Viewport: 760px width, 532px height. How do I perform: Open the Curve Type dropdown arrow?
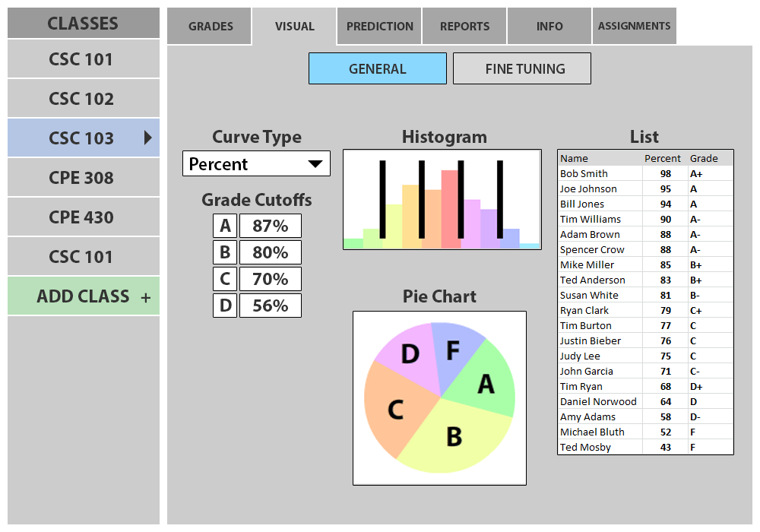315,164
